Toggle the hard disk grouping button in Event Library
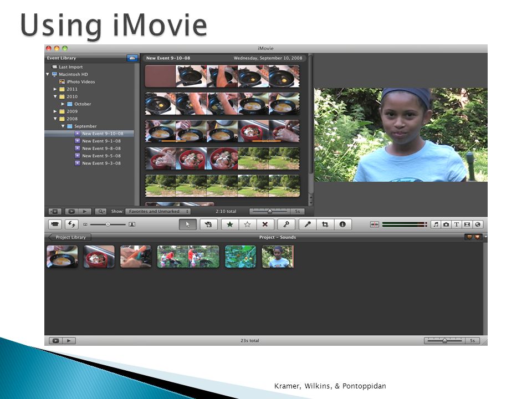Screen dimensions: 532x399 [x=132, y=58]
